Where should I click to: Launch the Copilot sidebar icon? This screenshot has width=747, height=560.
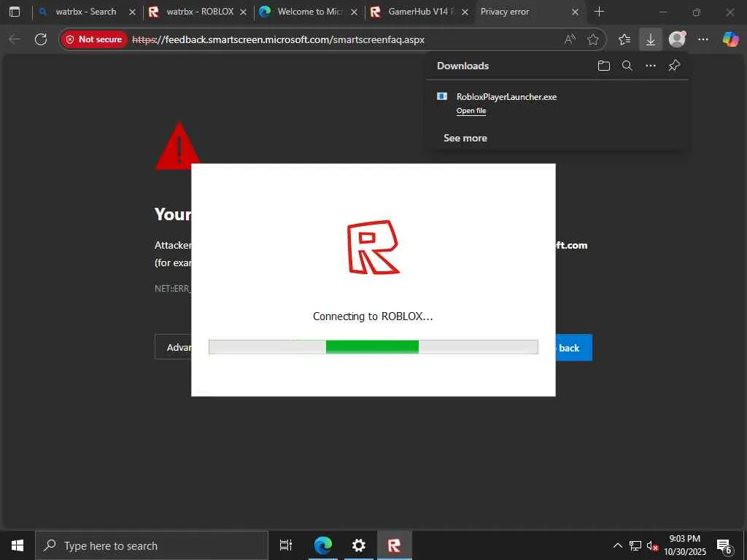coord(730,39)
